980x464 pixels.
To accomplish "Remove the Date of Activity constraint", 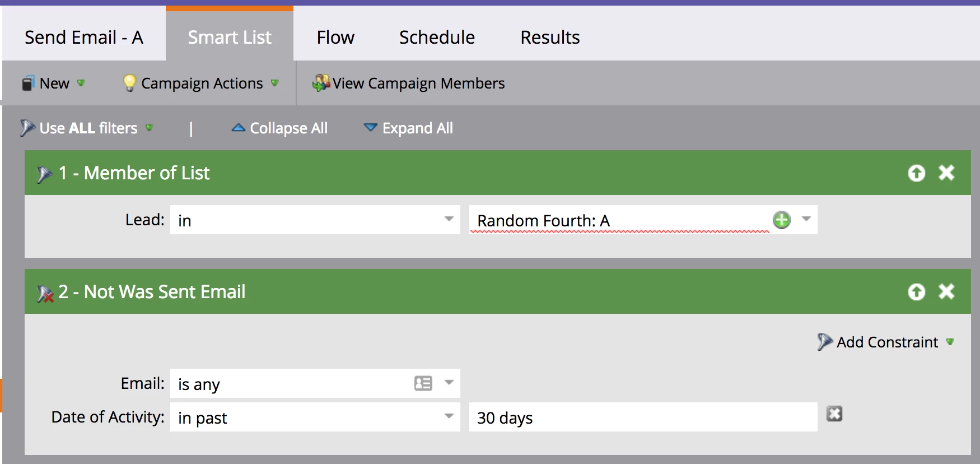I will point(834,414).
